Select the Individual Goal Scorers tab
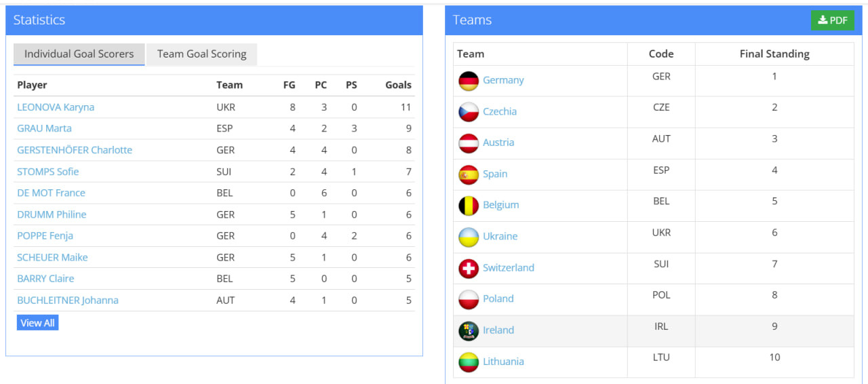The height and width of the screenshot is (384, 868). (79, 54)
